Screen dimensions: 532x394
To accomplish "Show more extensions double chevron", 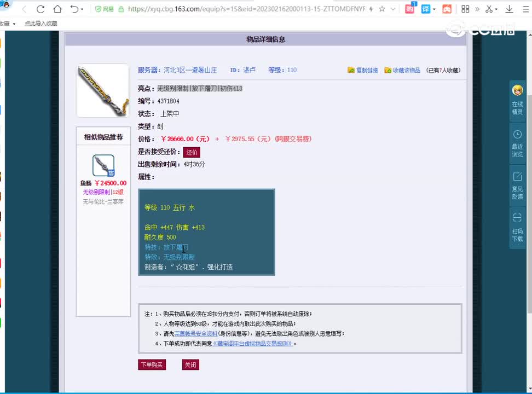I will tap(477, 9).
